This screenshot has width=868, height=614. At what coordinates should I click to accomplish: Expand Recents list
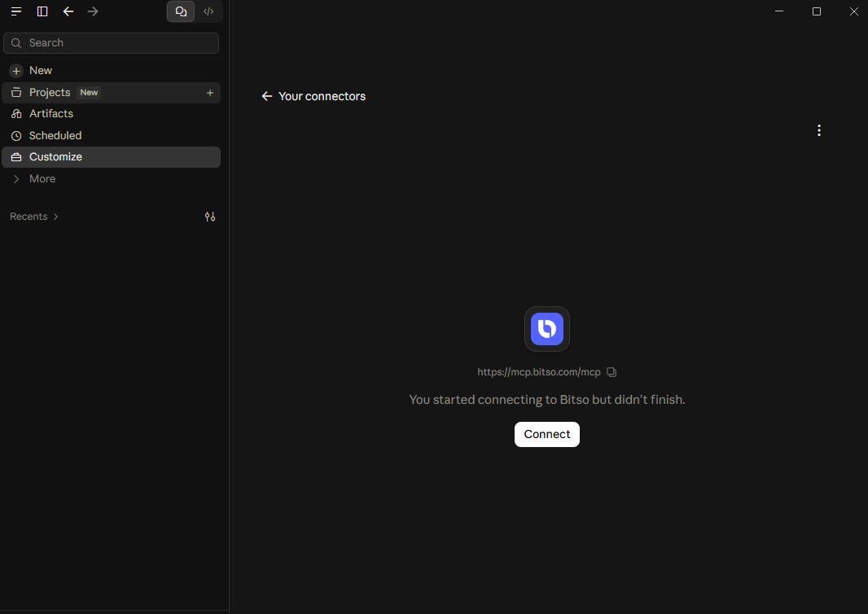33,217
